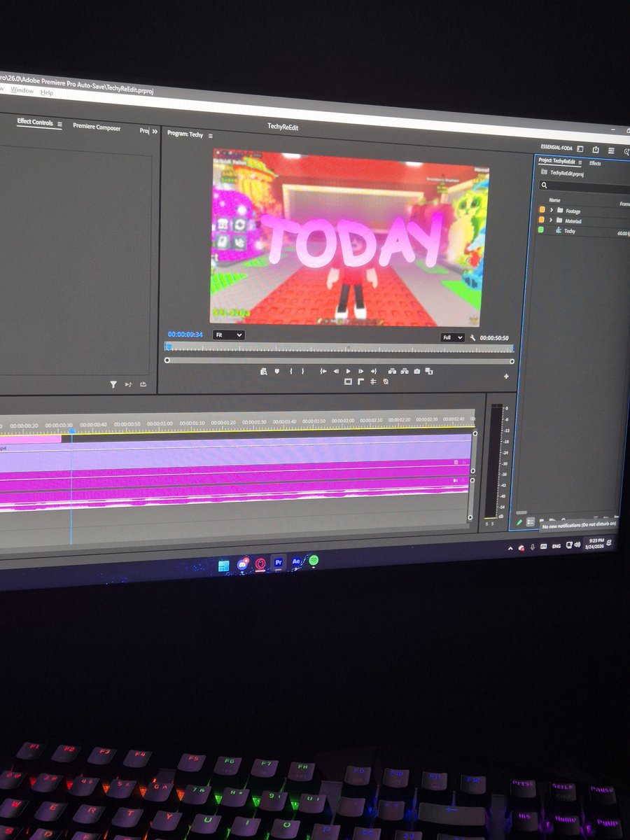Switch to the Effects tab

click(x=595, y=163)
